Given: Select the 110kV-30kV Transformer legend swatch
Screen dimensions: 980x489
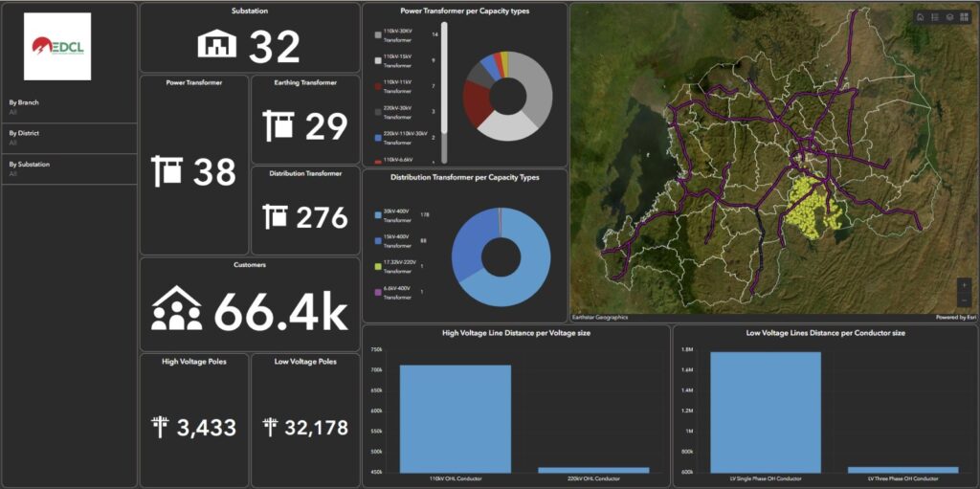Looking at the screenshot, I should [377, 34].
